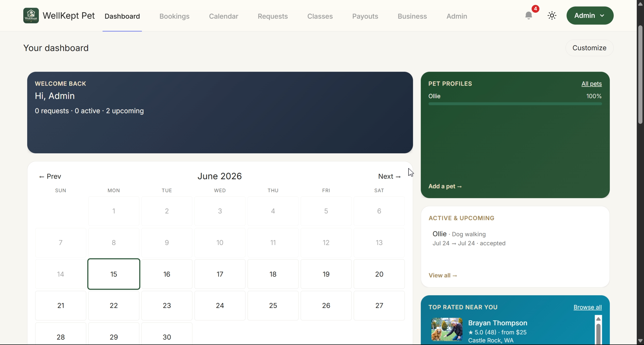Screen dimensions: 644x345
Task: Go to the Bookings tab
Action: pyautogui.click(x=174, y=16)
